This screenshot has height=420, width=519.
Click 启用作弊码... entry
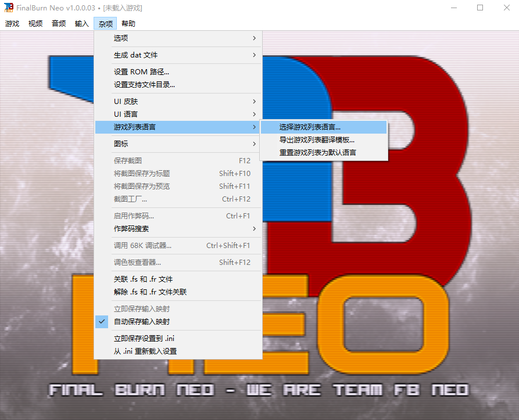point(178,216)
